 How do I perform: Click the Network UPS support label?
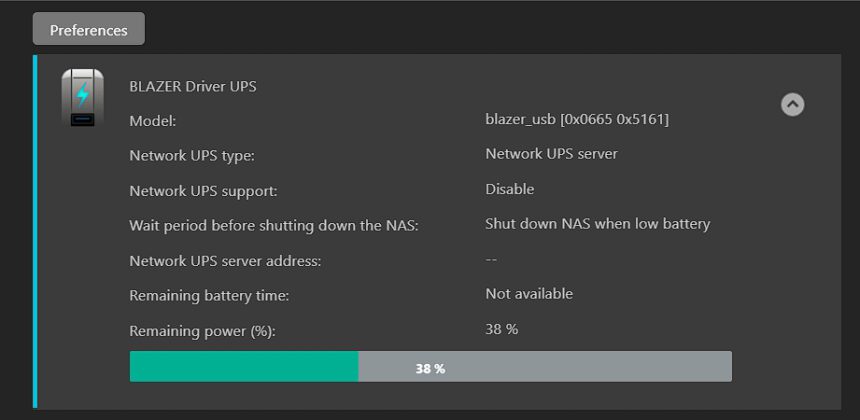[203, 191]
